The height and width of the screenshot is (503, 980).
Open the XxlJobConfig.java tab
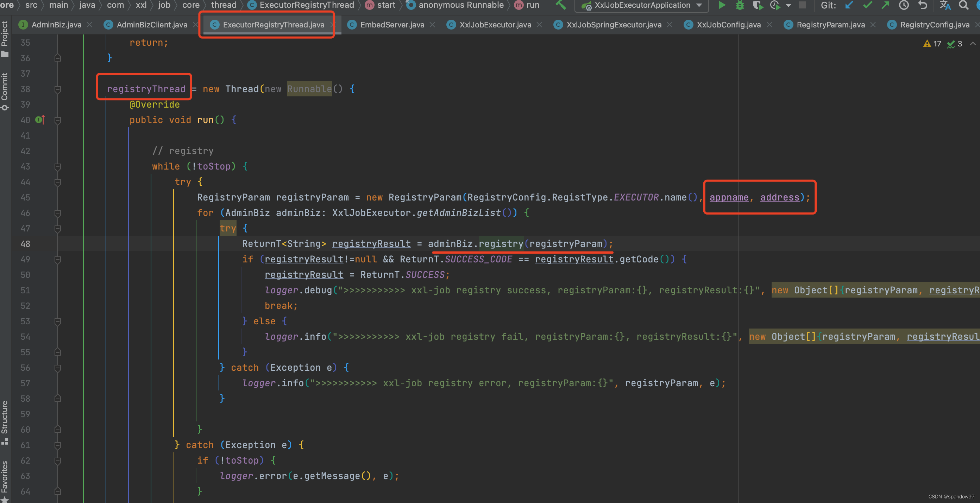[x=728, y=25]
